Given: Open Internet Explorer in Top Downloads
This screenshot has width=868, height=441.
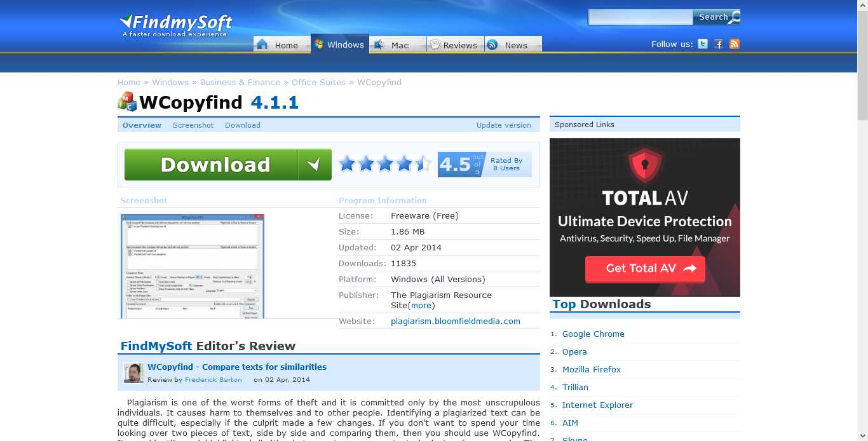Looking at the screenshot, I should 597,405.
